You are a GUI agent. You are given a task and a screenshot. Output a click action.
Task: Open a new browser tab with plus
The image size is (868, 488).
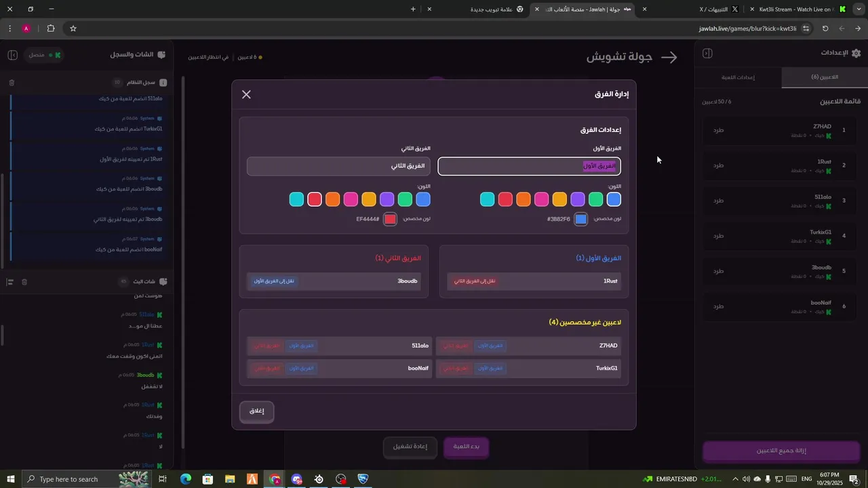[413, 9]
